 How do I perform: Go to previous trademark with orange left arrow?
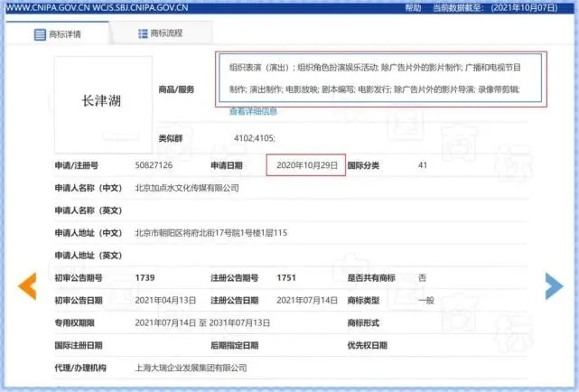pos(28,285)
